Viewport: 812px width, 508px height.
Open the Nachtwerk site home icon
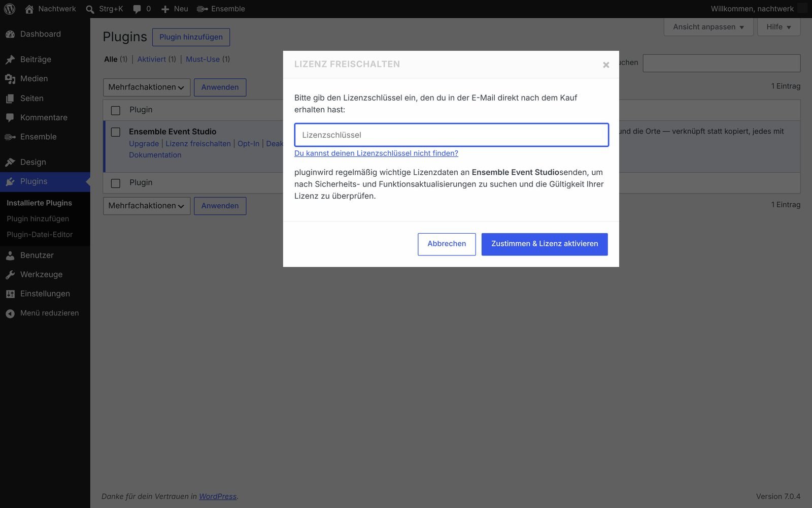[29, 9]
